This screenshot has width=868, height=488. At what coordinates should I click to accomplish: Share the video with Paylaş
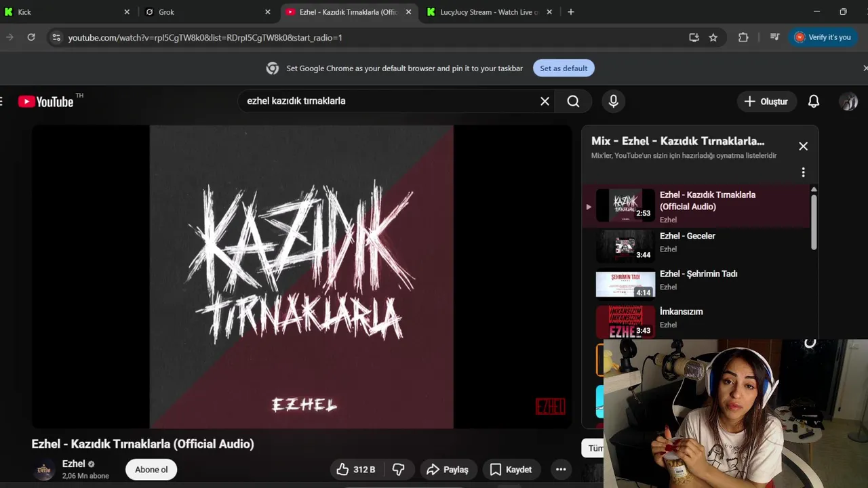[x=447, y=470]
